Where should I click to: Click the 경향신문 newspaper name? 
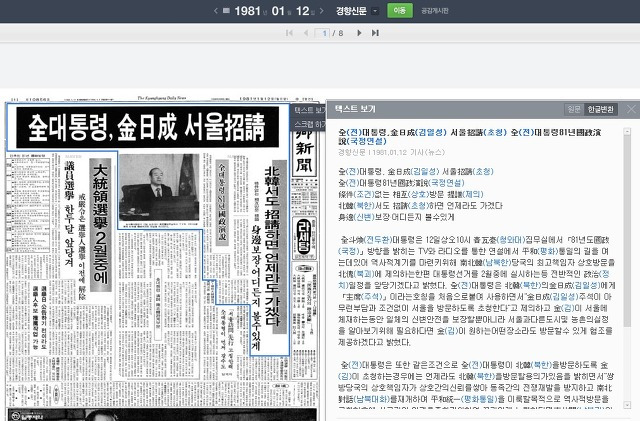tap(351, 11)
